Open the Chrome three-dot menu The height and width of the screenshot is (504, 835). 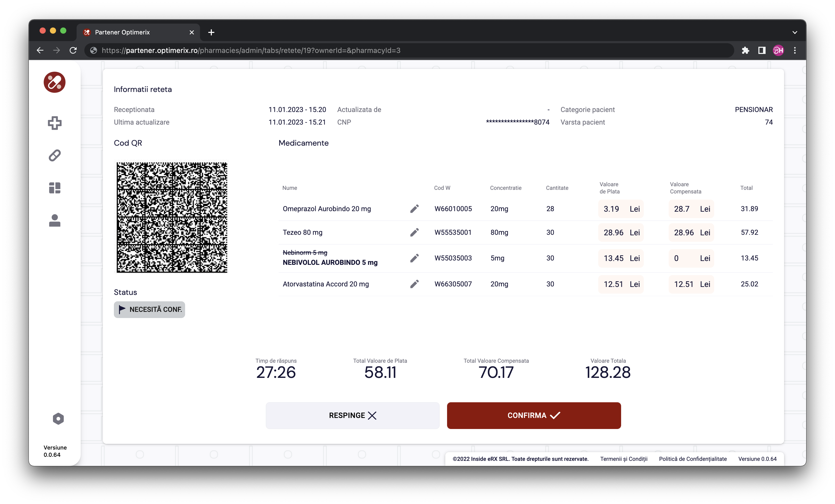click(795, 50)
